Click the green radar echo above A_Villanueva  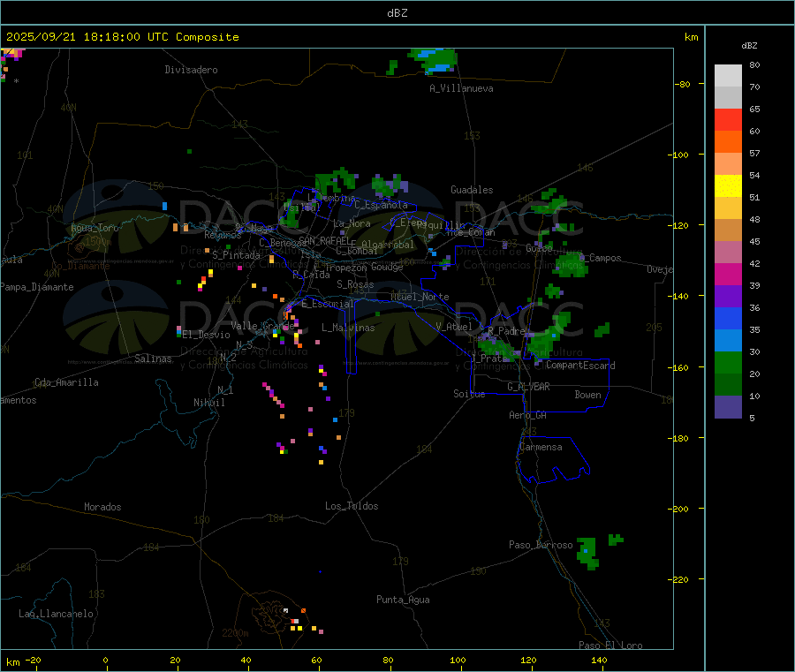click(x=435, y=59)
